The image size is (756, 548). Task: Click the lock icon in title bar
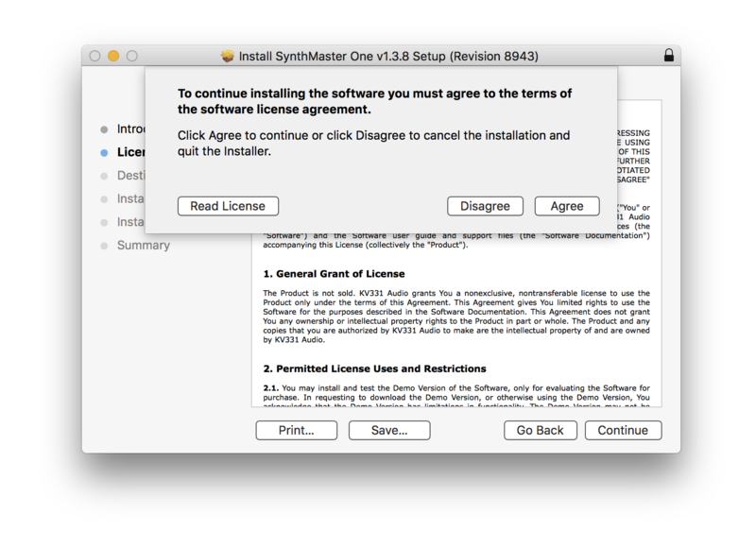pyautogui.click(x=669, y=55)
